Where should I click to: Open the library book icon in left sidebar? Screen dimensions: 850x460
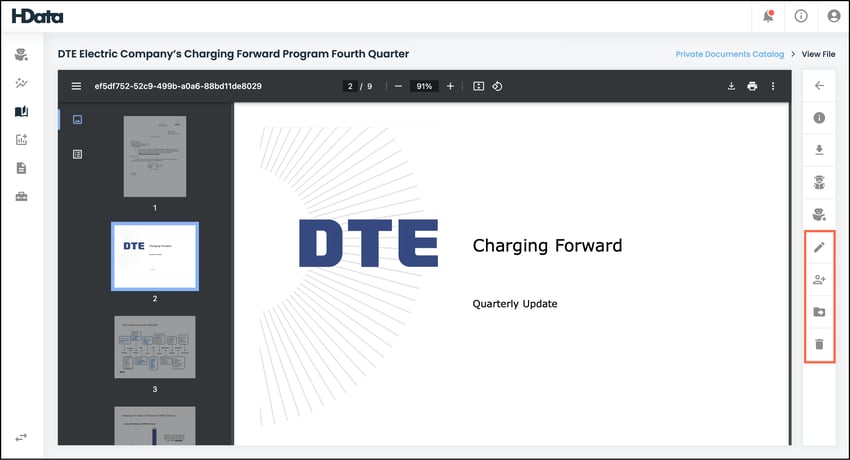(x=21, y=111)
